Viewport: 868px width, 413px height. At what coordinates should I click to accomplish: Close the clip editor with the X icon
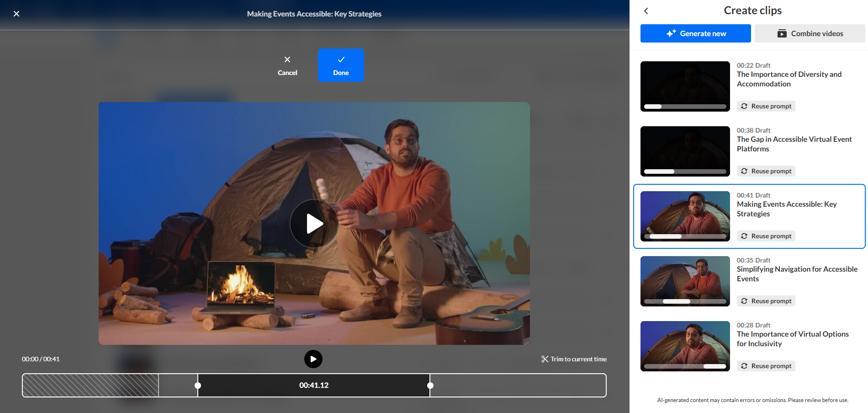[x=16, y=14]
